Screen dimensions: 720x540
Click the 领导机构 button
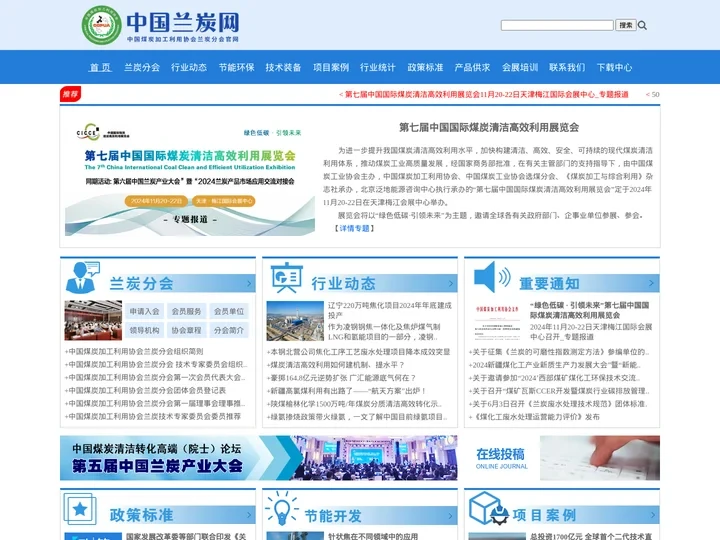[x=144, y=330]
